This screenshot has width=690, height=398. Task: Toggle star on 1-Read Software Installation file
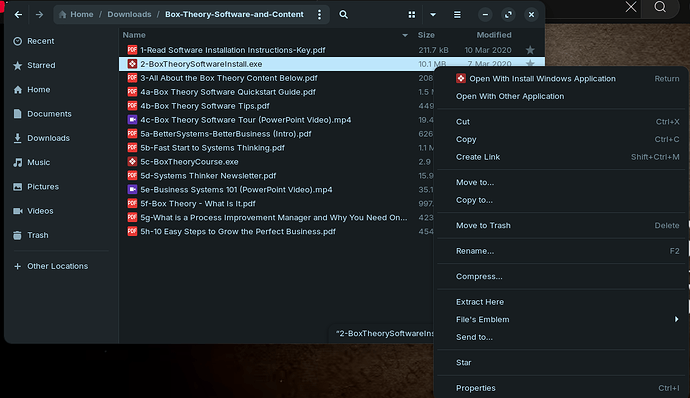530,50
